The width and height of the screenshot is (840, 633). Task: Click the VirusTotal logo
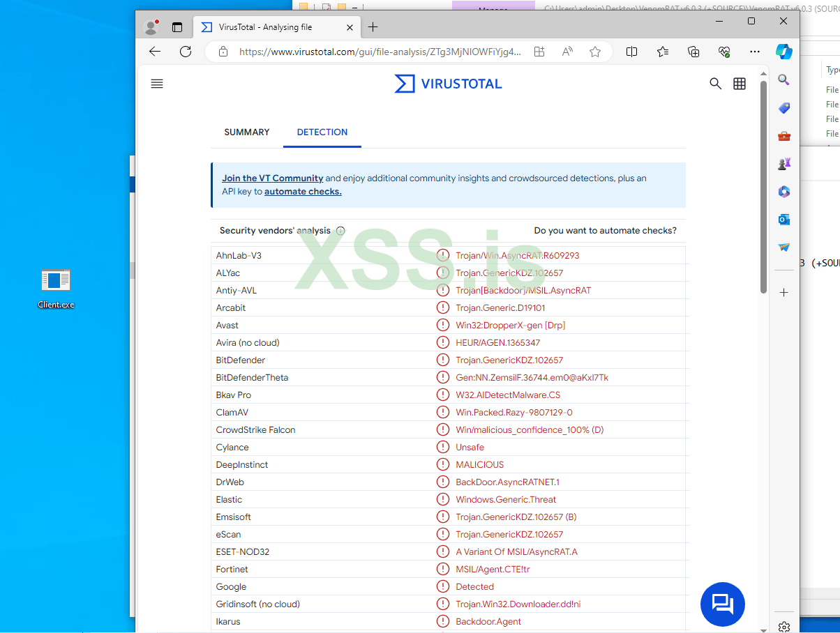pyautogui.click(x=448, y=84)
